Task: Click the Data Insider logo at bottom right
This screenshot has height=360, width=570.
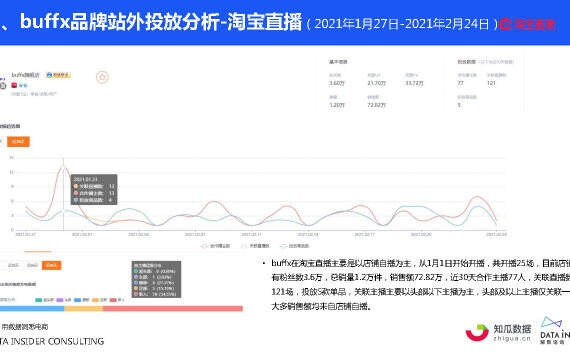Action: click(x=555, y=331)
